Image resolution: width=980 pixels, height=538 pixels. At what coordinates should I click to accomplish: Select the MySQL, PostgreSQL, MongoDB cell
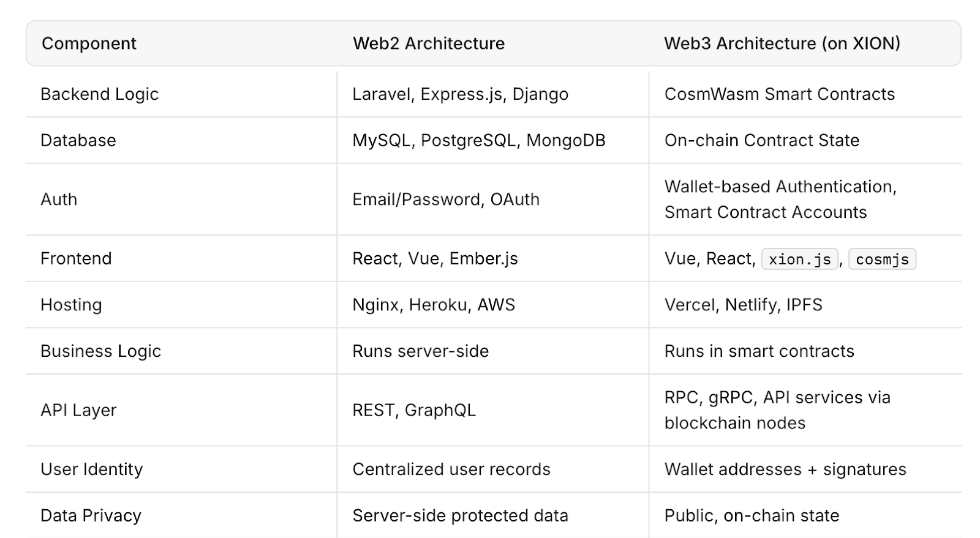(x=478, y=140)
